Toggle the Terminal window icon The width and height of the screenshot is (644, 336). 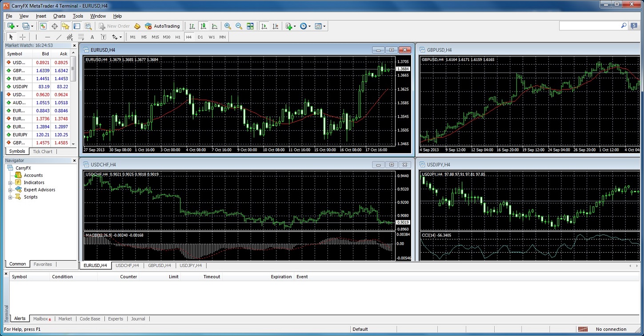[77, 26]
